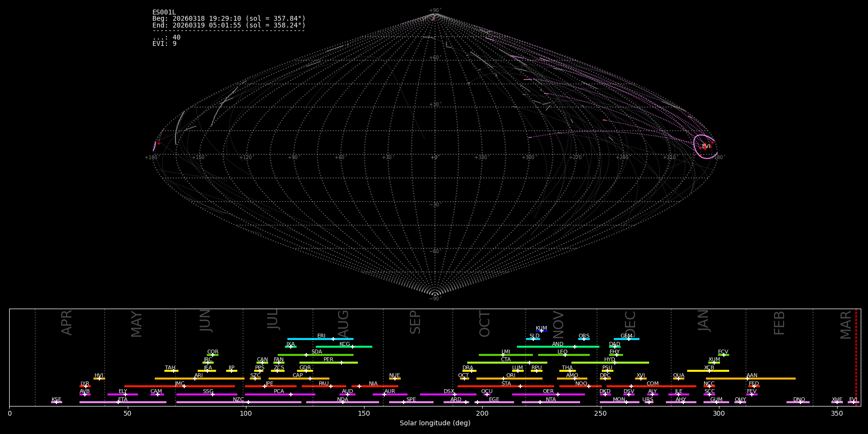Screen dimensions: 868x434
Task: Click the ARI shower label
Action: [x=199, y=375]
